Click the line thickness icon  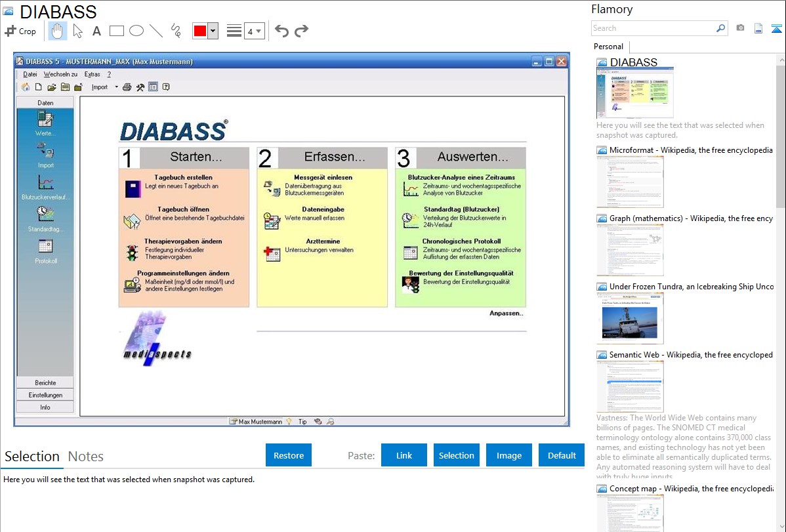[x=234, y=31]
